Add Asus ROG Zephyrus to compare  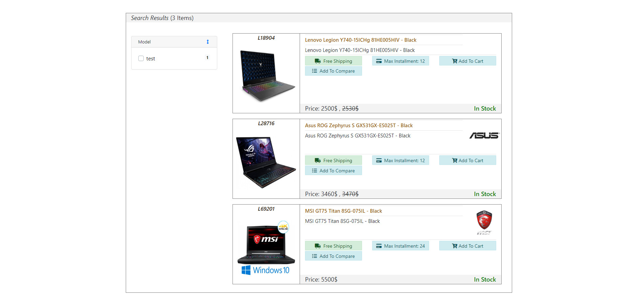point(334,171)
